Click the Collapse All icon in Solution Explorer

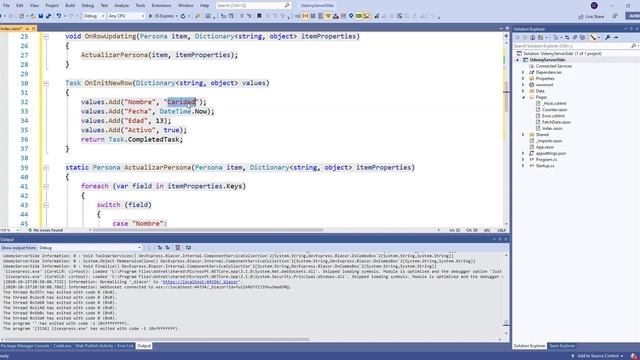tap(575, 38)
